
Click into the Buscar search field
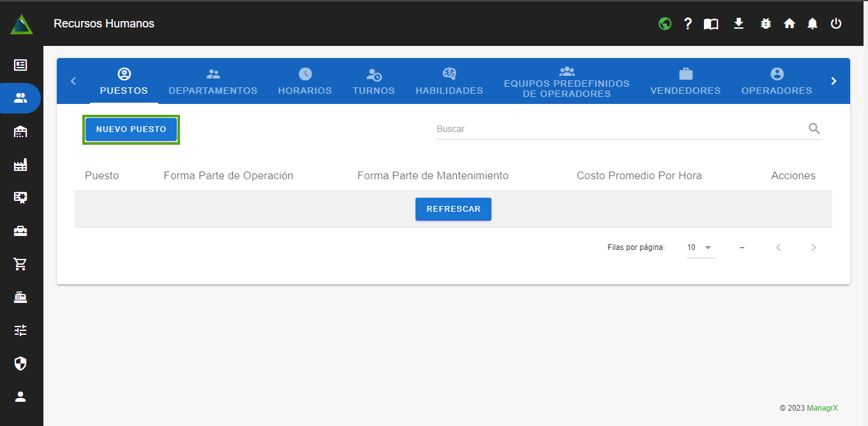pos(619,129)
